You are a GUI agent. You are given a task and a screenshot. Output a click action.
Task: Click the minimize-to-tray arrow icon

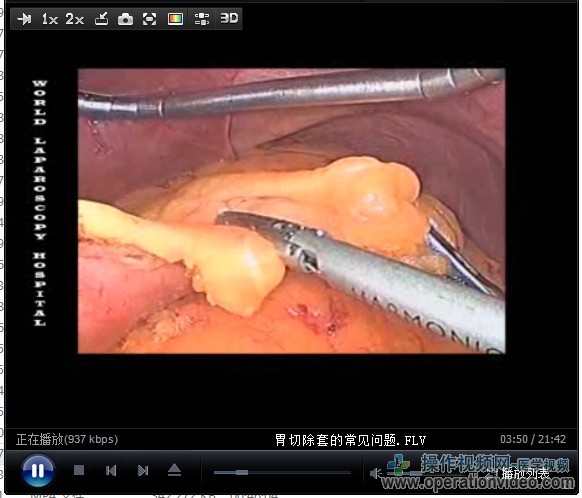[101, 19]
